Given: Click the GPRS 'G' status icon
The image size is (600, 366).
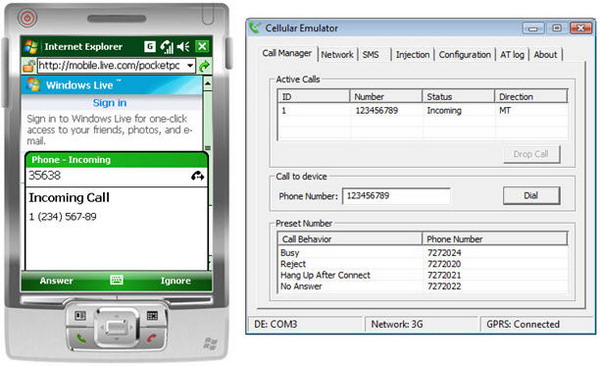Looking at the screenshot, I should [x=150, y=47].
